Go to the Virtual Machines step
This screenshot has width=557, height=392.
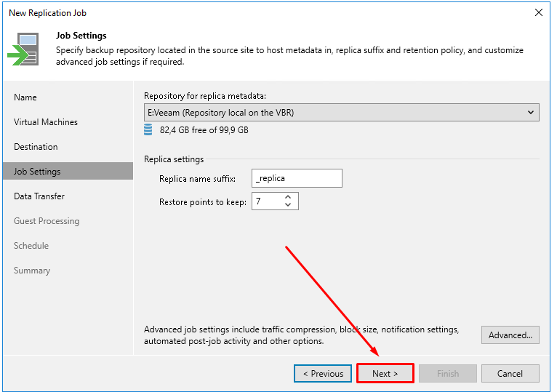point(46,122)
